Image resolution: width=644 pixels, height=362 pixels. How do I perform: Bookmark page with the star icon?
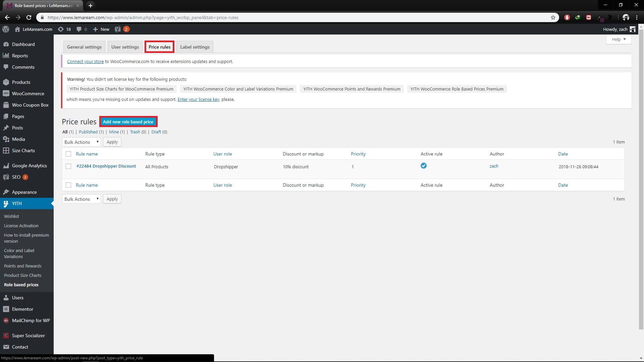click(553, 17)
